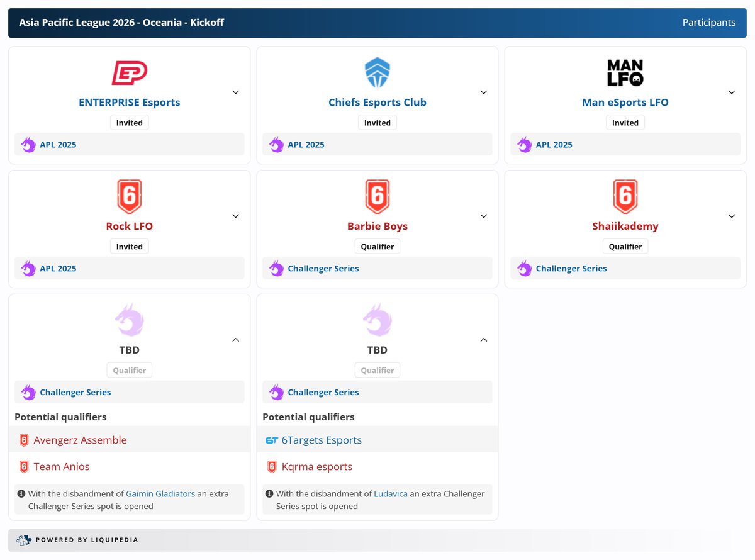
Task: Expand the Chiefs Esports Club card chevron
Action: click(484, 92)
